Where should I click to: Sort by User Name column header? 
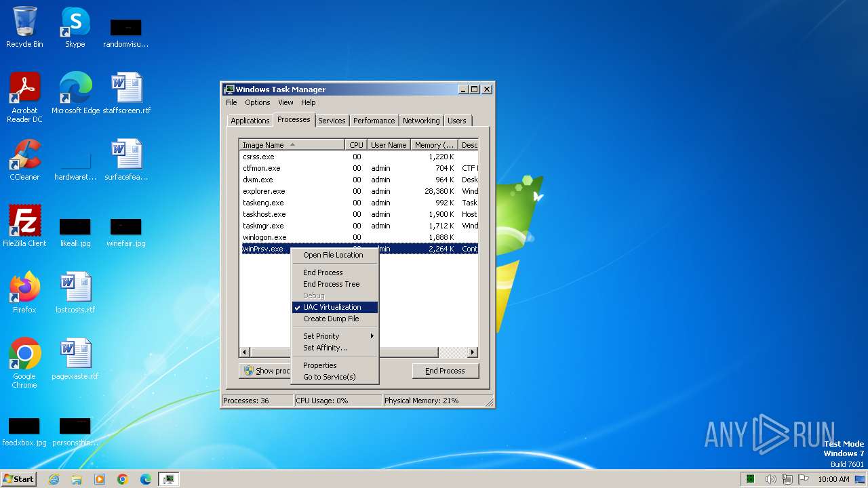(389, 145)
